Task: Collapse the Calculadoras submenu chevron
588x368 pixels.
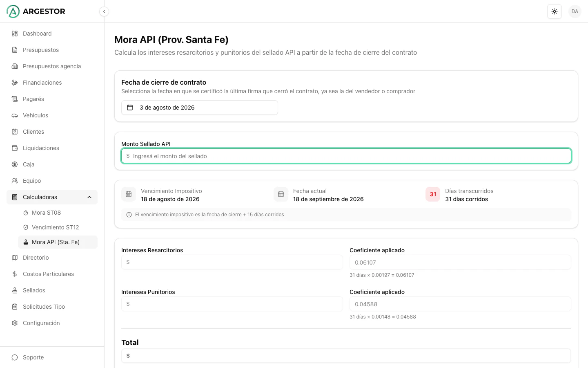Action: pyautogui.click(x=89, y=197)
